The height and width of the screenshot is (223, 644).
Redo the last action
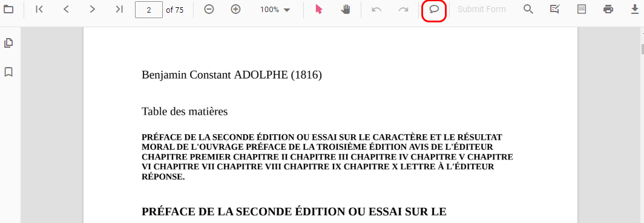point(403,10)
